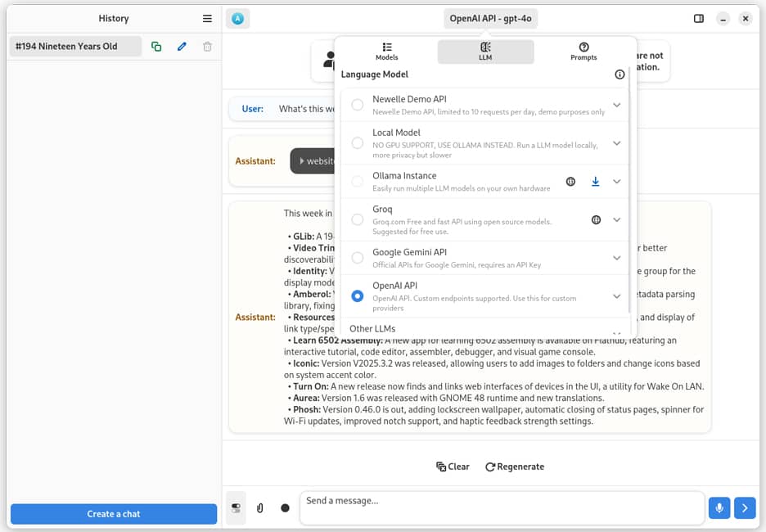
Task: Open the History hamburger menu
Action: (207, 19)
